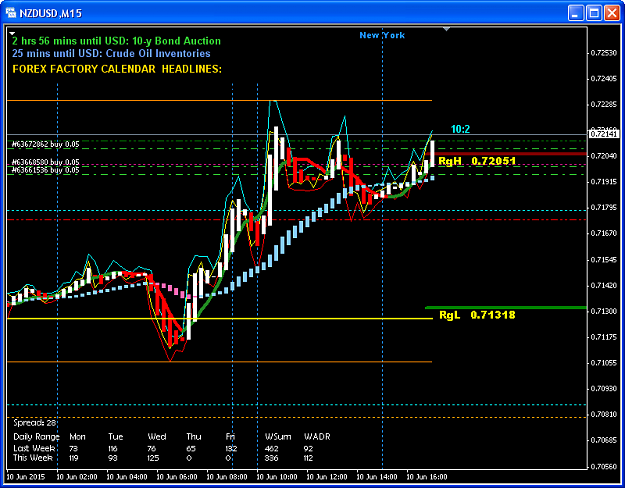
Task: Click the 0.72530 price scale label
Action: click(604, 53)
